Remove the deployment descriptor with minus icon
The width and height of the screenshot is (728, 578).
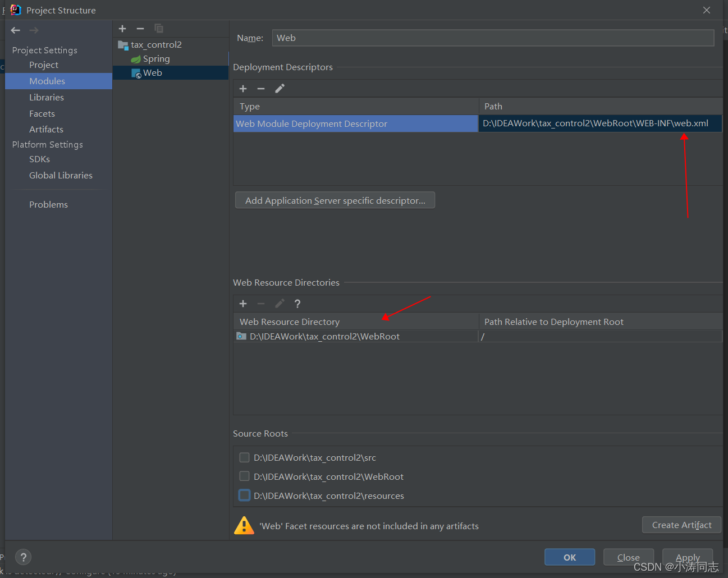261,89
